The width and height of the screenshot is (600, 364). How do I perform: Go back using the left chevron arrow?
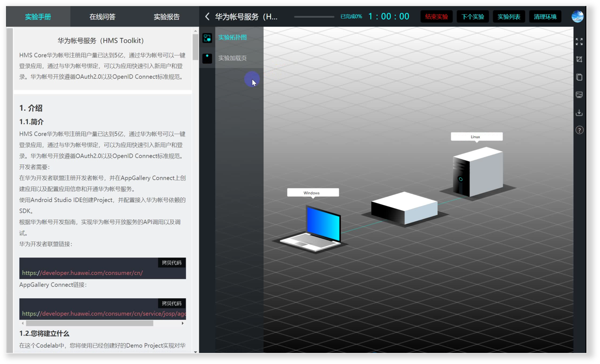pyautogui.click(x=207, y=17)
